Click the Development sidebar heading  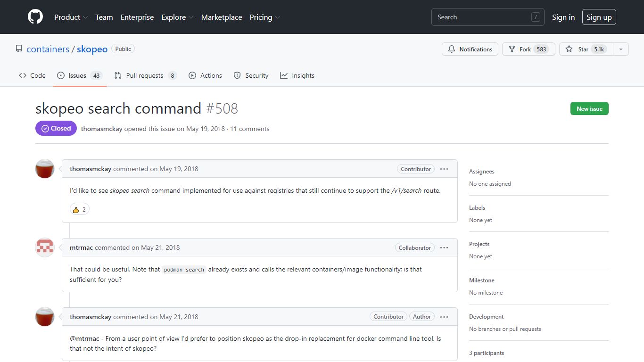click(x=487, y=317)
